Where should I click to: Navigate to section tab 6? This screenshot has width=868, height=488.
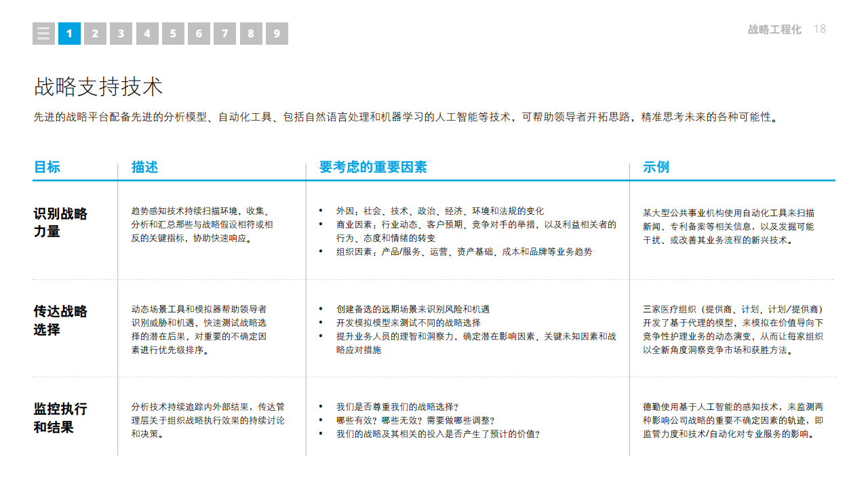click(199, 33)
